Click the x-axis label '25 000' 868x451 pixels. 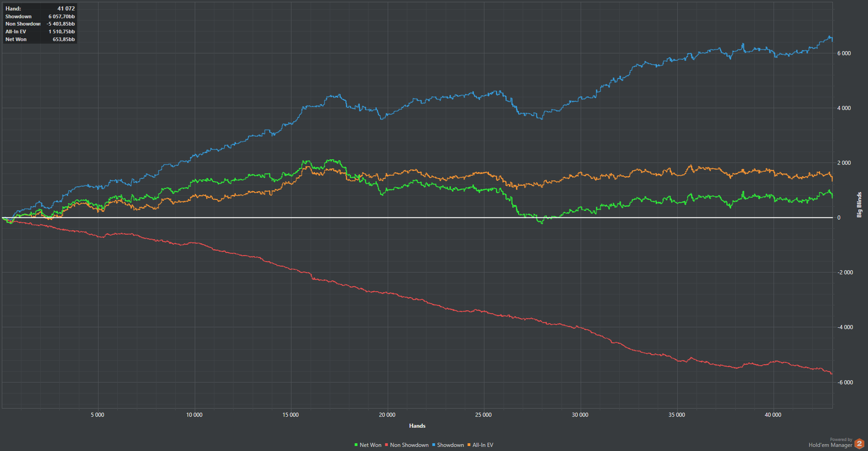pyautogui.click(x=483, y=415)
